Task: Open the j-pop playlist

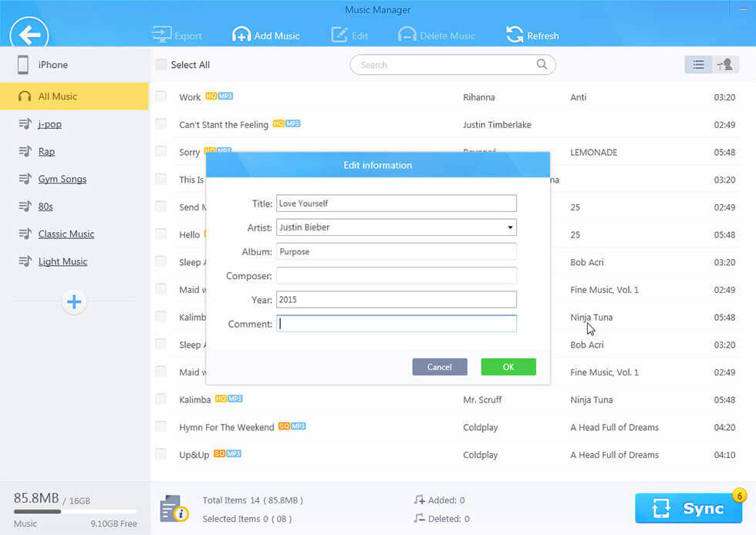Action: [x=49, y=124]
